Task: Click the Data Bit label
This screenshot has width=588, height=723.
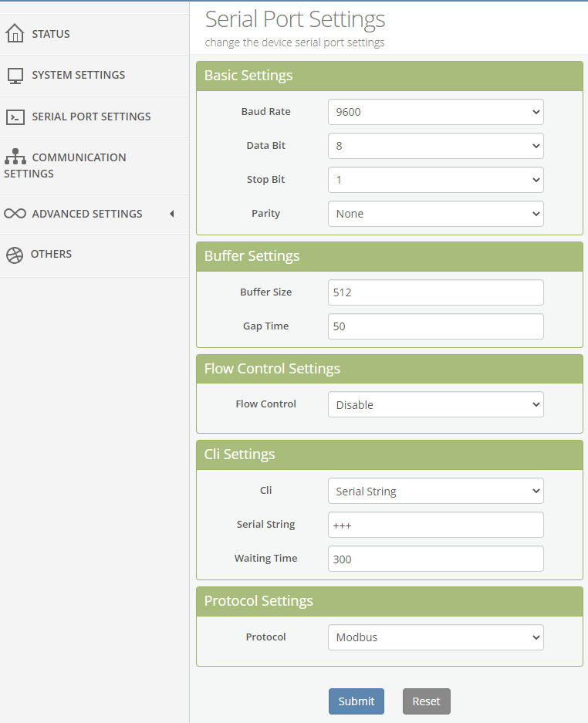Action: tap(266, 146)
